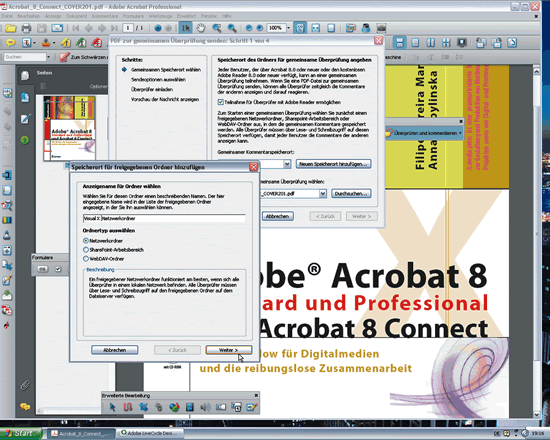The height and width of the screenshot is (440, 550).
Task: Click Acrobat_8_Connect taskbar item
Action: 81,434
